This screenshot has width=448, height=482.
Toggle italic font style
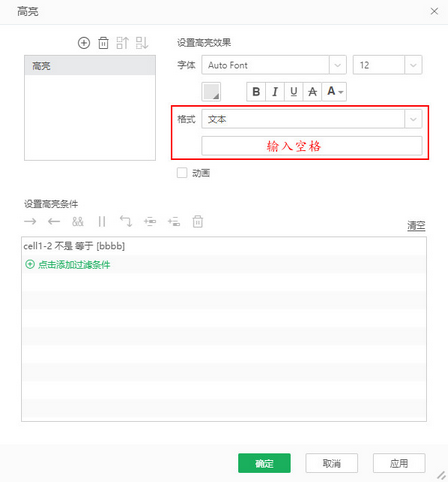(275, 92)
